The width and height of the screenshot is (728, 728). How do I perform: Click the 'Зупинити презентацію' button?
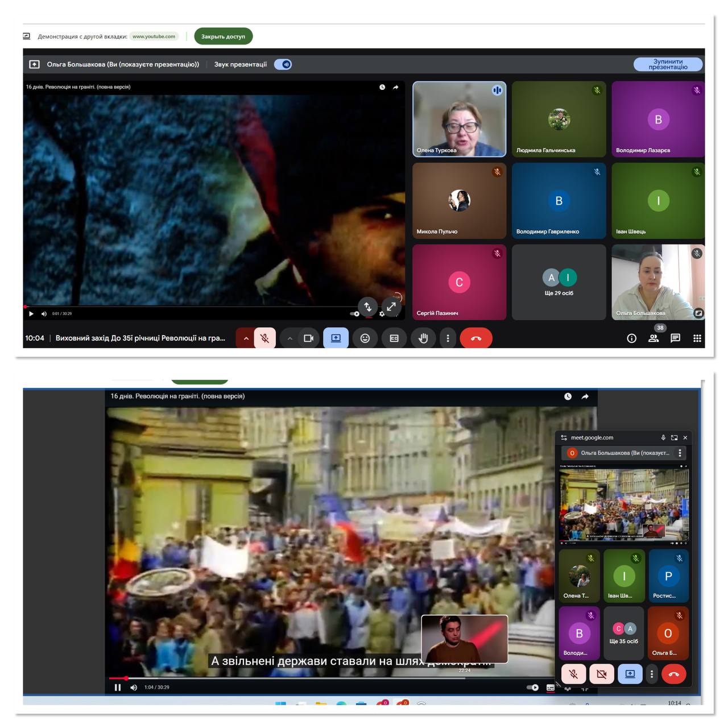[x=668, y=64]
